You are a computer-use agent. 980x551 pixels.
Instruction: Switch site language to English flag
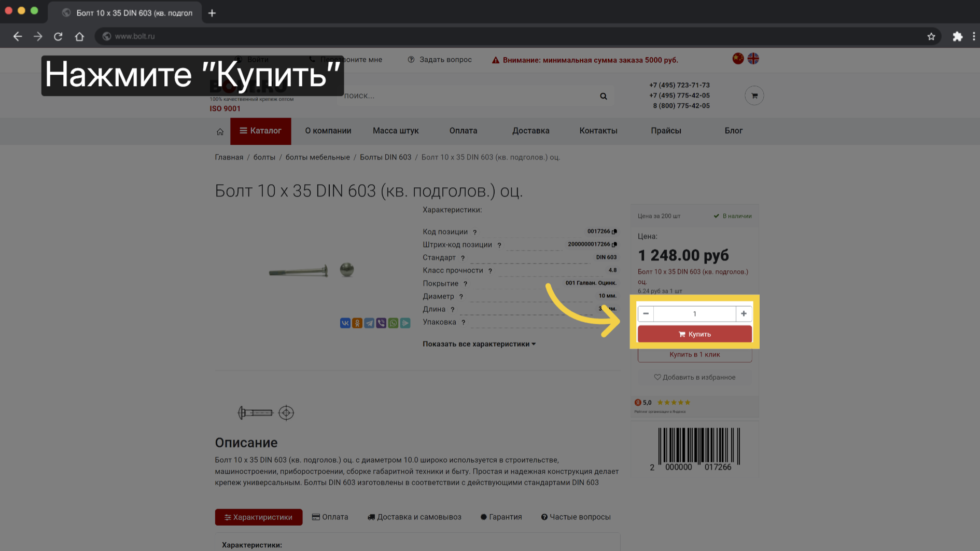753,59
